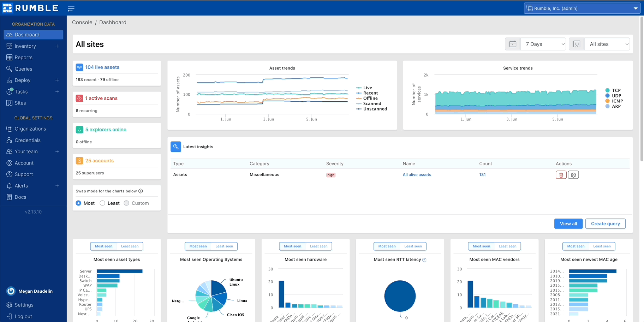
Task: Expand the All sites selector dropdown
Action: pos(607,44)
